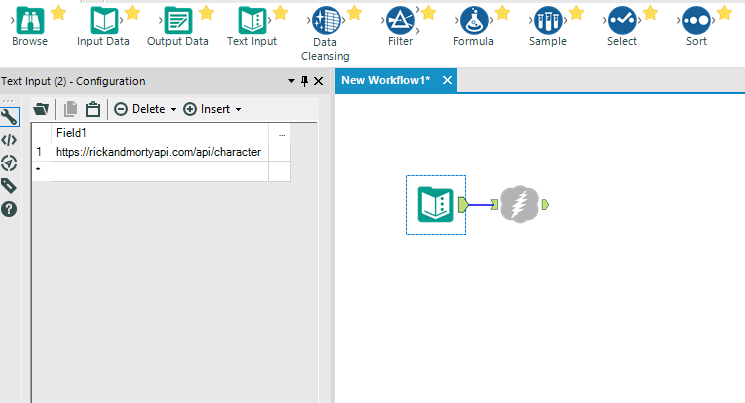Pin the Configuration panel
This screenshot has width=745, height=403.
pyautogui.click(x=305, y=81)
